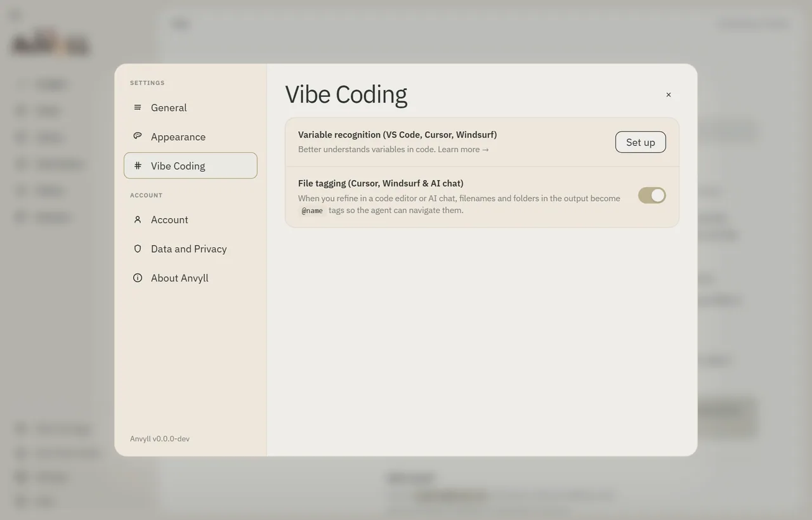Disable the File tagging toggle
Image resolution: width=812 pixels, height=520 pixels.
tap(652, 195)
